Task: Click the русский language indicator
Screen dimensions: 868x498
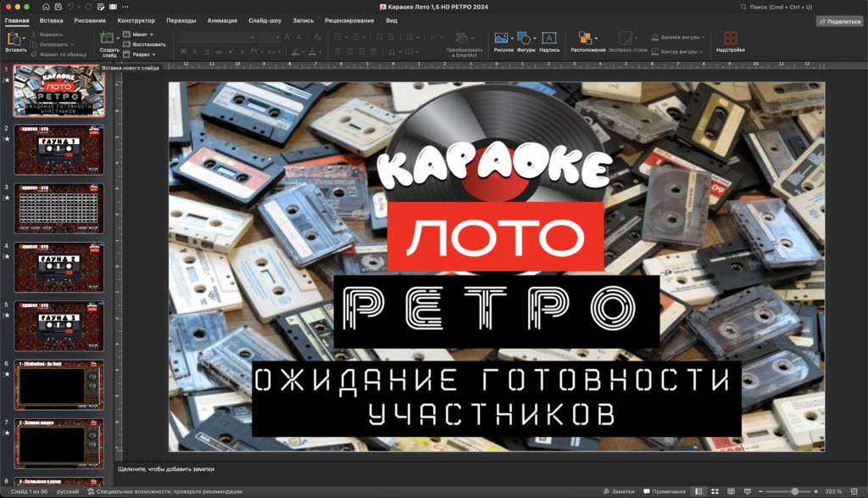Action: click(x=68, y=491)
